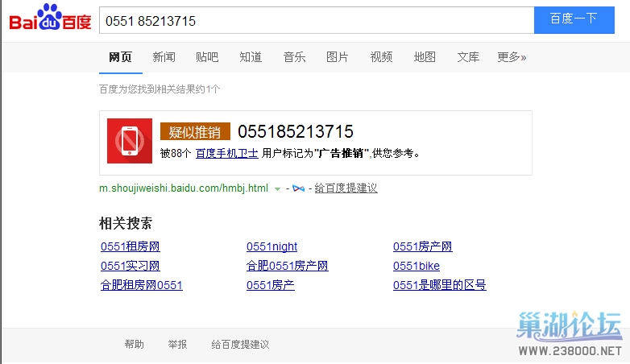Go to the 知道 tab
The height and width of the screenshot is (364, 630).
(x=251, y=57)
